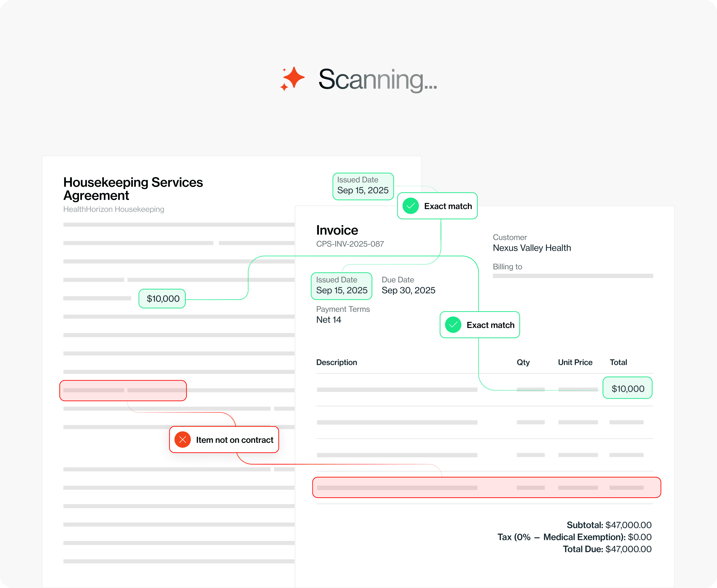The width and height of the screenshot is (717, 588).
Task: Click the invoice's Issued Date Sep 15 field
Action: [x=341, y=286]
